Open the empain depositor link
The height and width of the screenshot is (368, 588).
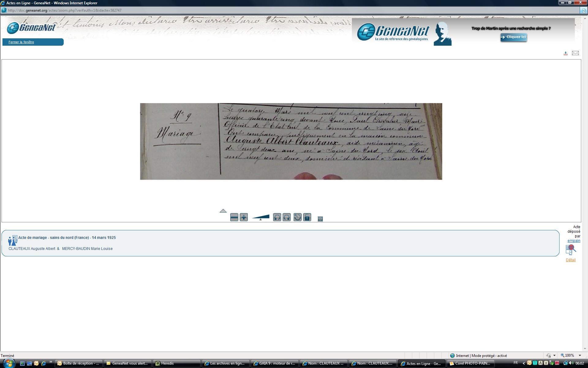(574, 241)
